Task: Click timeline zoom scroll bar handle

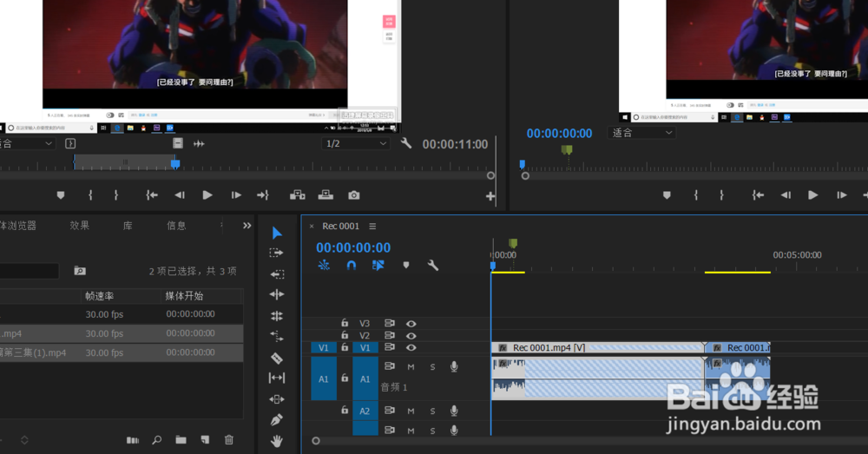Action: coord(316,441)
